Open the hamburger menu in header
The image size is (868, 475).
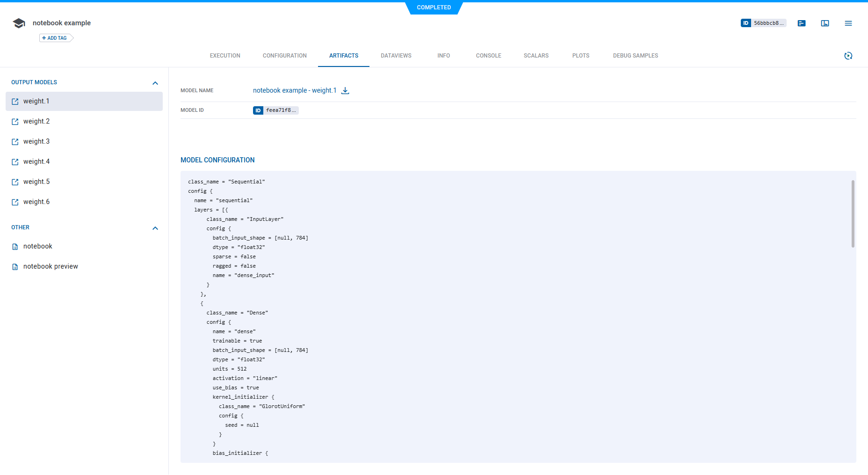coord(848,23)
